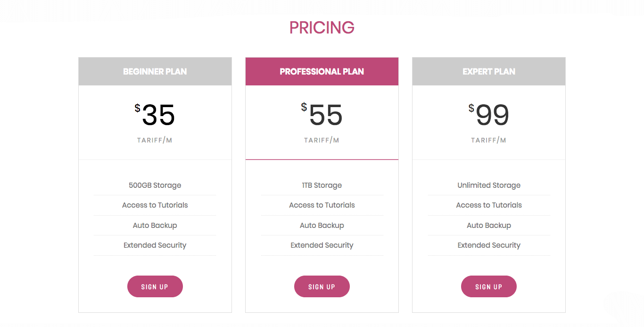The height and width of the screenshot is (327, 644).
Task: Click Auto Backup in Professional Plan
Action: tap(322, 226)
